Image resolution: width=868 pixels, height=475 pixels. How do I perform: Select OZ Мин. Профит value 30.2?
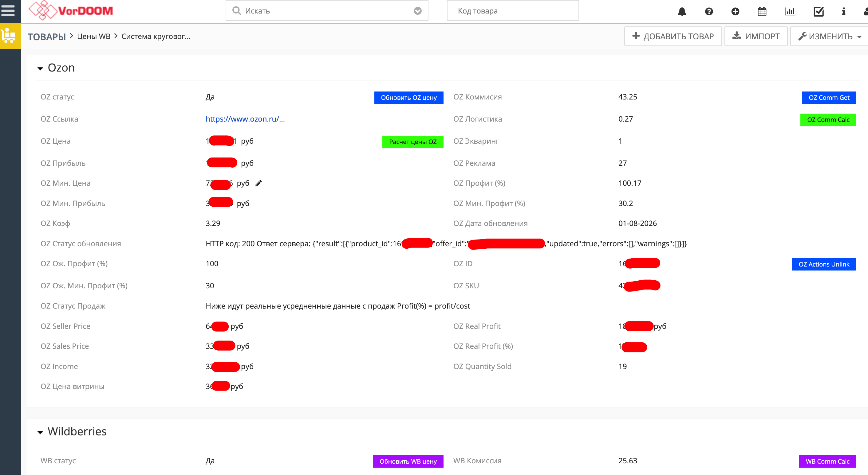coord(626,203)
